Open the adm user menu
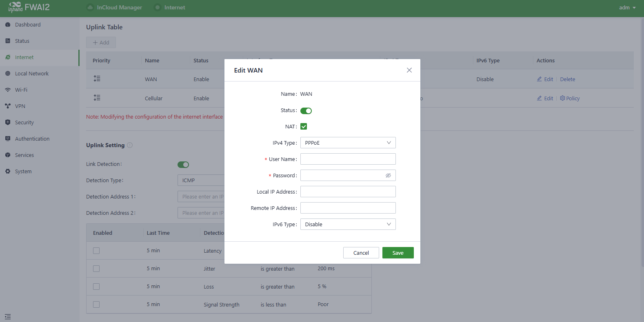 click(627, 8)
